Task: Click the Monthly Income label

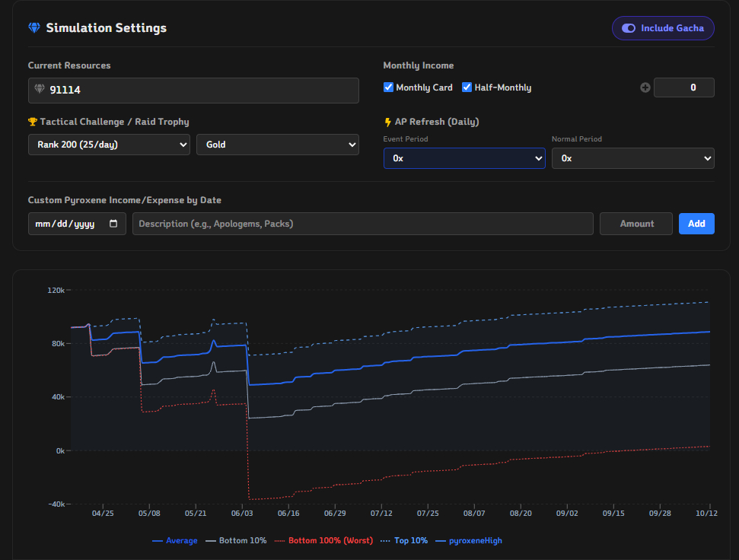Action: (419, 65)
